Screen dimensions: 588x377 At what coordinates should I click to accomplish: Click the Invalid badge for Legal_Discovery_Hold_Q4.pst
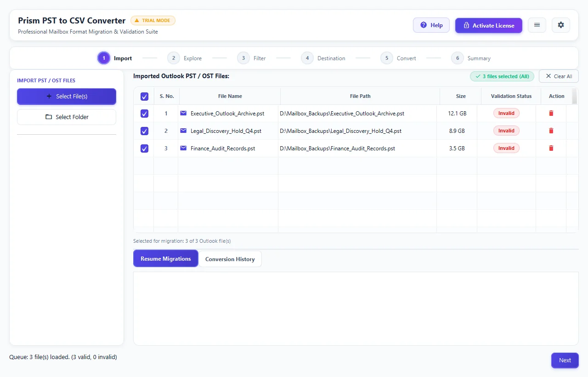[506, 131]
